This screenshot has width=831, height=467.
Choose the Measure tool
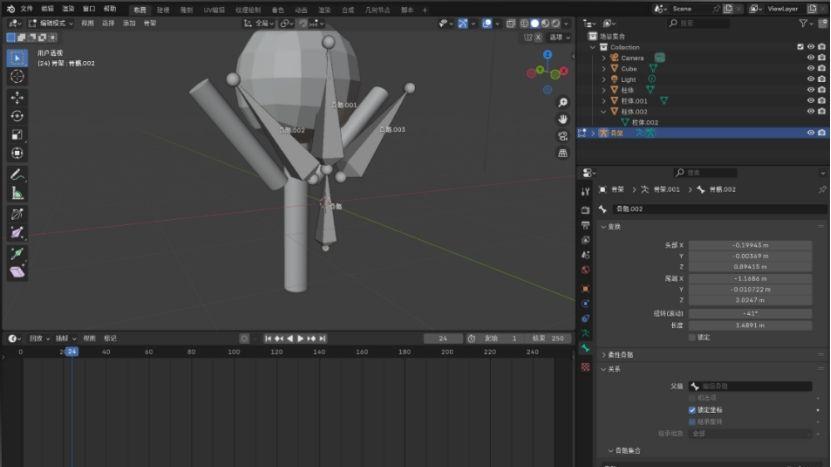coord(17,193)
